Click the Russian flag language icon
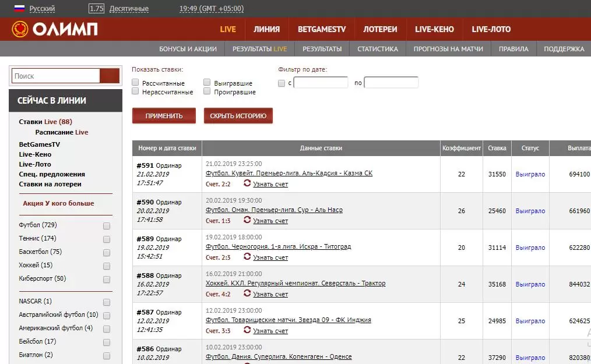591x364 pixels. tap(19, 9)
